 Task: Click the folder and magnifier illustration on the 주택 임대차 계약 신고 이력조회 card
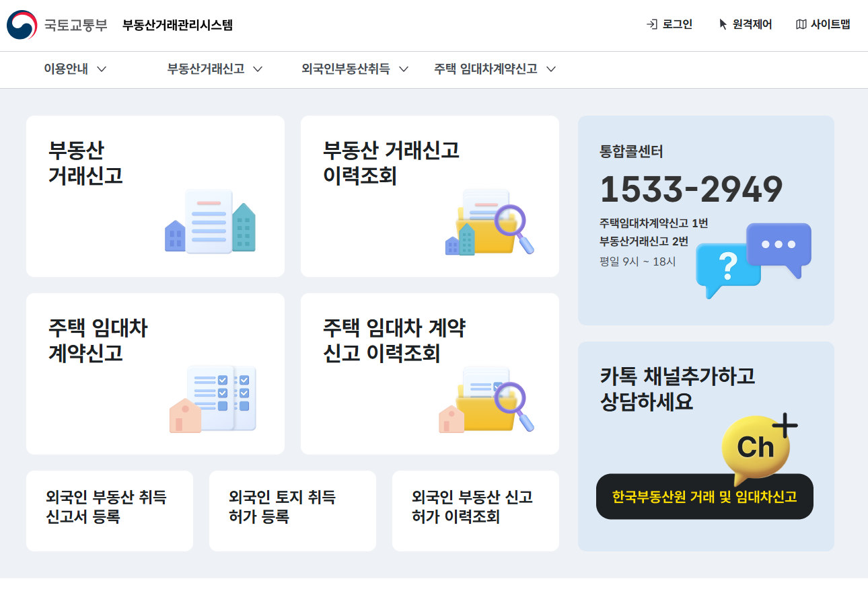coord(486,399)
